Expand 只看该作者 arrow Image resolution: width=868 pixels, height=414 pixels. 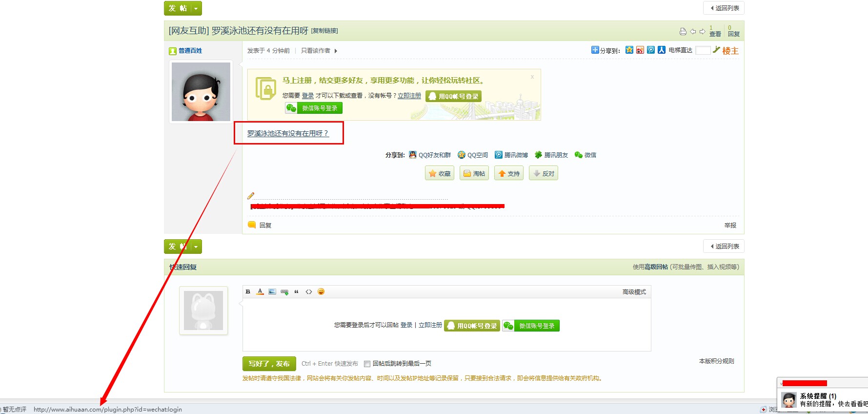[336, 51]
